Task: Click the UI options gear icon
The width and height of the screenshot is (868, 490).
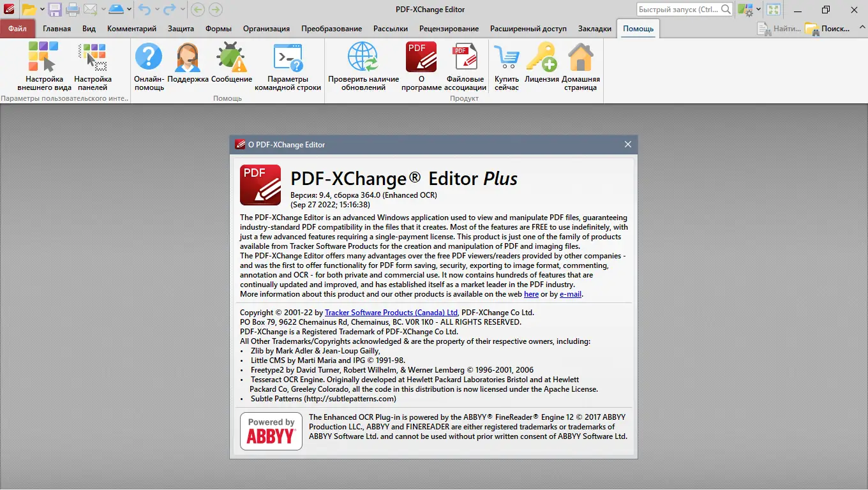Action: [745, 10]
